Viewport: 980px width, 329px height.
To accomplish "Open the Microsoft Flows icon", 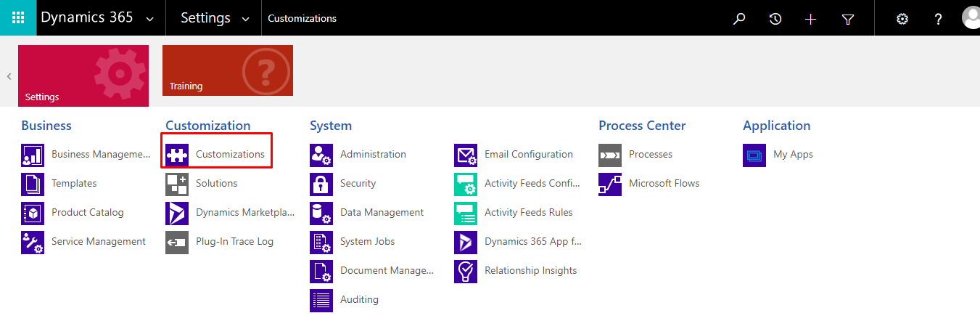I will click(x=610, y=184).
